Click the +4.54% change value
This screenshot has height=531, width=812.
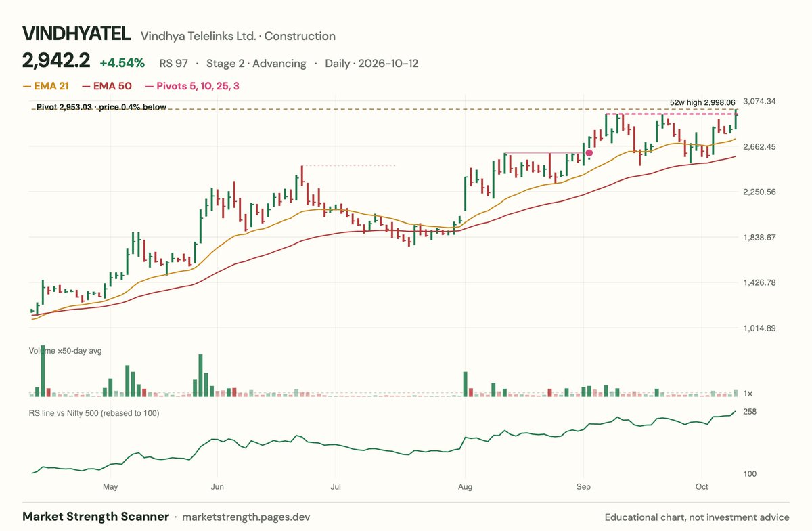(x=122, y=63)
